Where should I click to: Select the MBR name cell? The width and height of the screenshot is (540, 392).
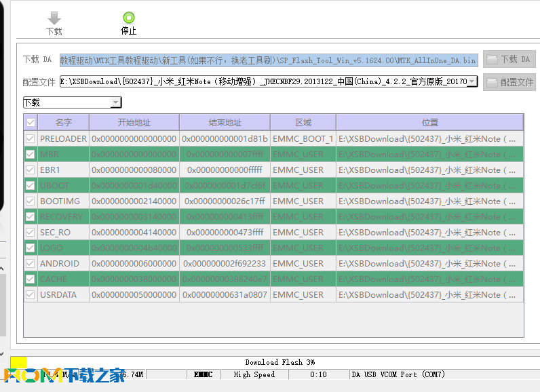tap(63, 154)
